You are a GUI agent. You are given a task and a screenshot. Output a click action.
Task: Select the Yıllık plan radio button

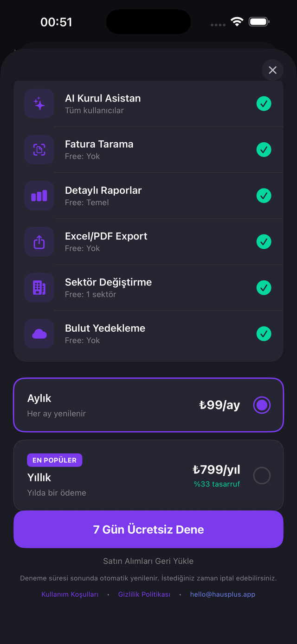pyautogui.click(x=262, y=475)
